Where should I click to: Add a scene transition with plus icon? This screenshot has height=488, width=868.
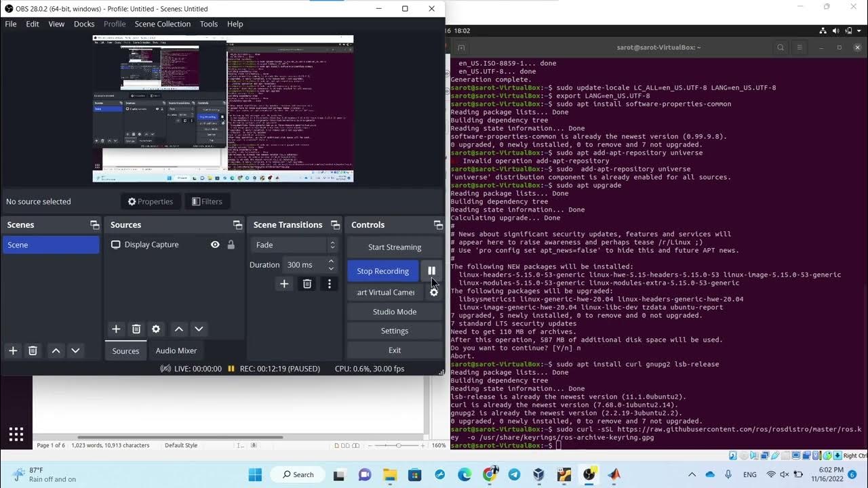click(284, 283)
